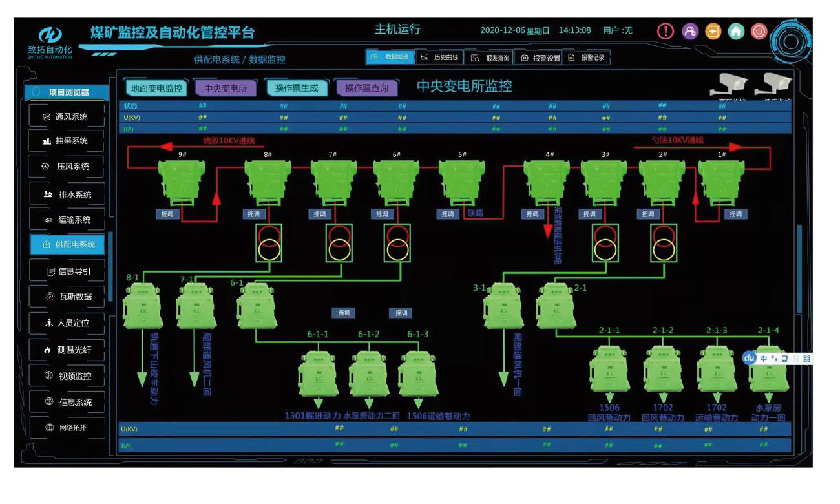Click the transformer symbol under unit 8#
This screenshot has width=840, height=504.
click(x=269, y=243)
